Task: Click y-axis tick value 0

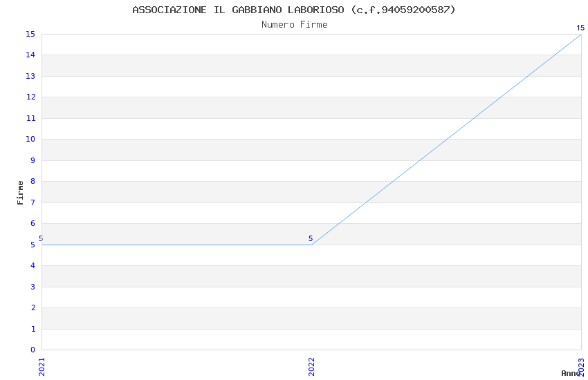Action: coord(33,350)
